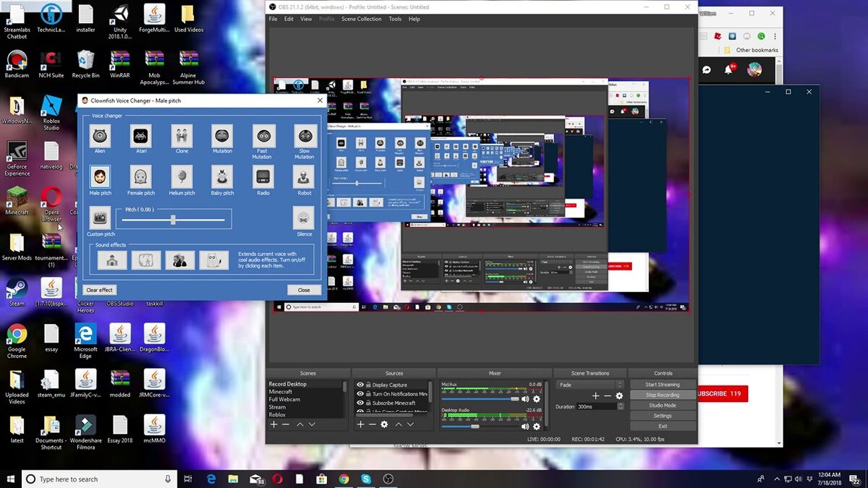Viewport: 868px width, 488px height.
Task: Open OBS Settings from Controls
Action: point(663,416)
